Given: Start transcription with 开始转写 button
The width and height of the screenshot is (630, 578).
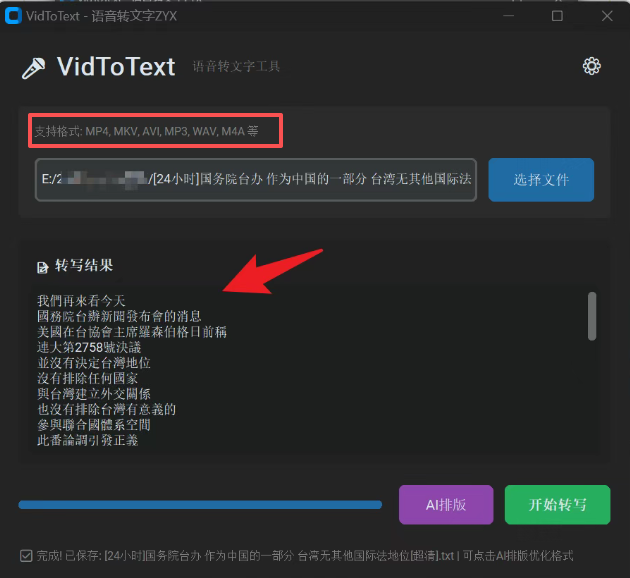Looking at the screenshot, I should (557, 505).
